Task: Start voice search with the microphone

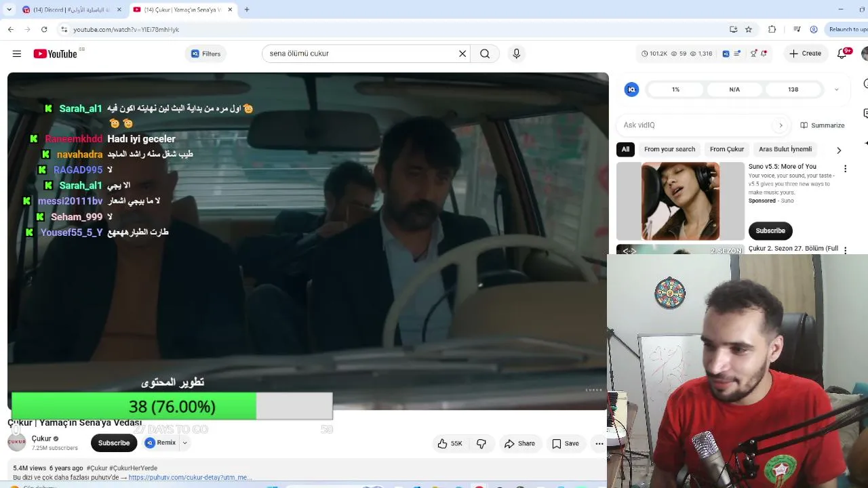Action: tap(517, 54)
